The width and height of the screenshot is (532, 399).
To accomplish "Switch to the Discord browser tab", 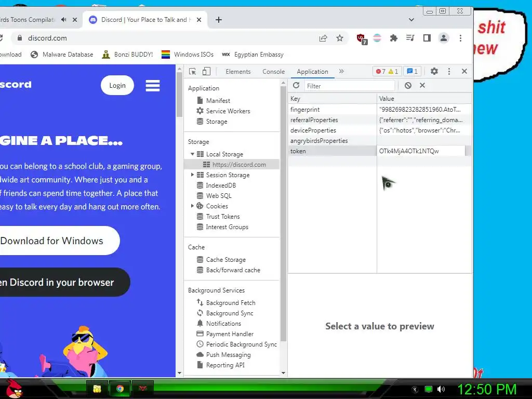I will pyautogui.click(x=144, y=20).
